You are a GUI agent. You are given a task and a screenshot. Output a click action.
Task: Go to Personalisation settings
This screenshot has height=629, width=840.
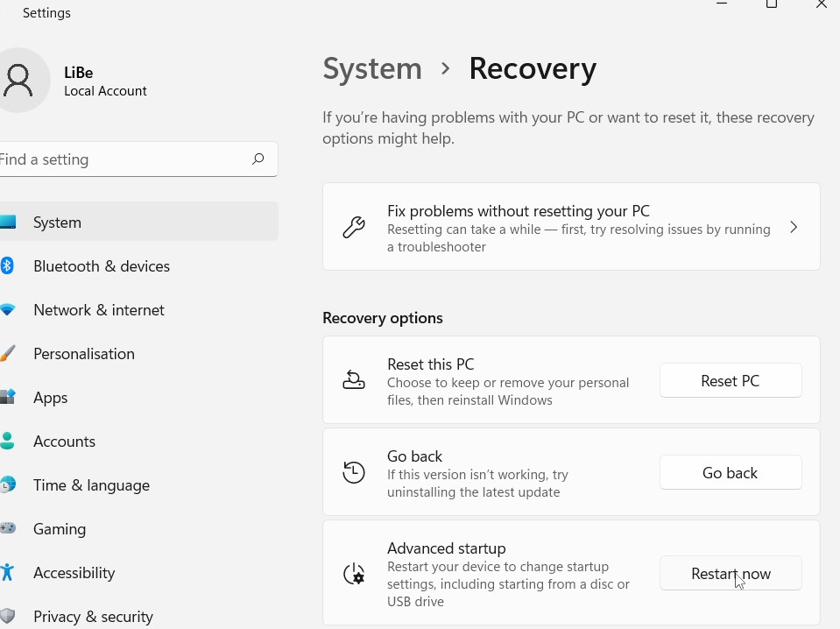(84, 354)
